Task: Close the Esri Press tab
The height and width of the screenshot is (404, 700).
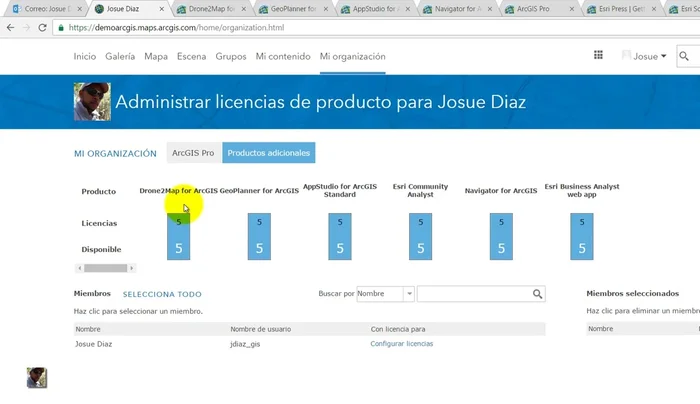Action: [x=654, y=8]
